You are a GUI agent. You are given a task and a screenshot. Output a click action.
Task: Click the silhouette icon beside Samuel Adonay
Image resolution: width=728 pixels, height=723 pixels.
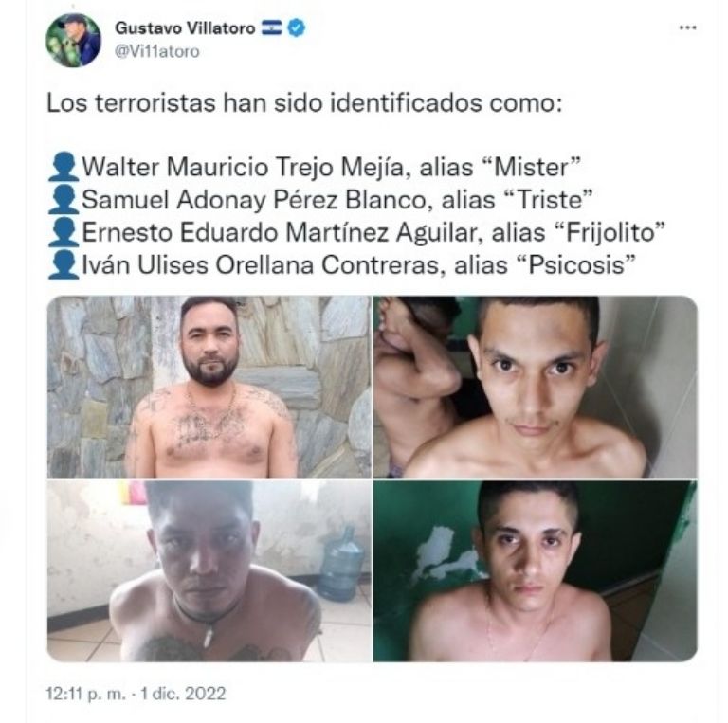pos(64,200)
